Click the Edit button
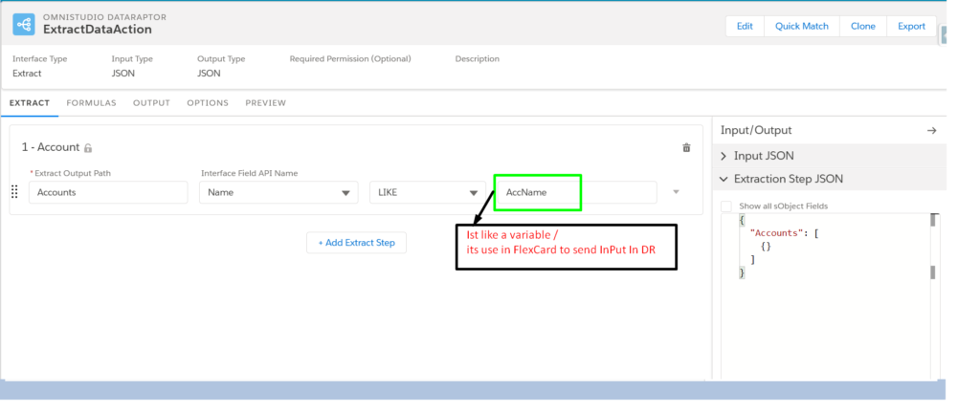The image size is (980, 412). [745, 26]
